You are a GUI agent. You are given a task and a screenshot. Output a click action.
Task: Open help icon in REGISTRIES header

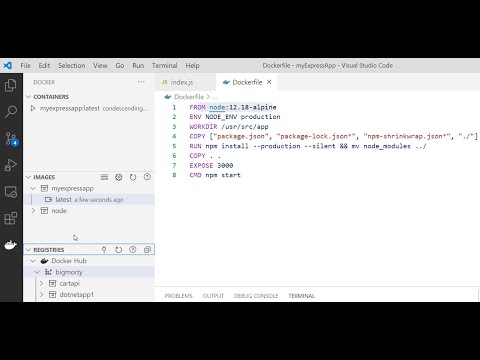point(133,250)
